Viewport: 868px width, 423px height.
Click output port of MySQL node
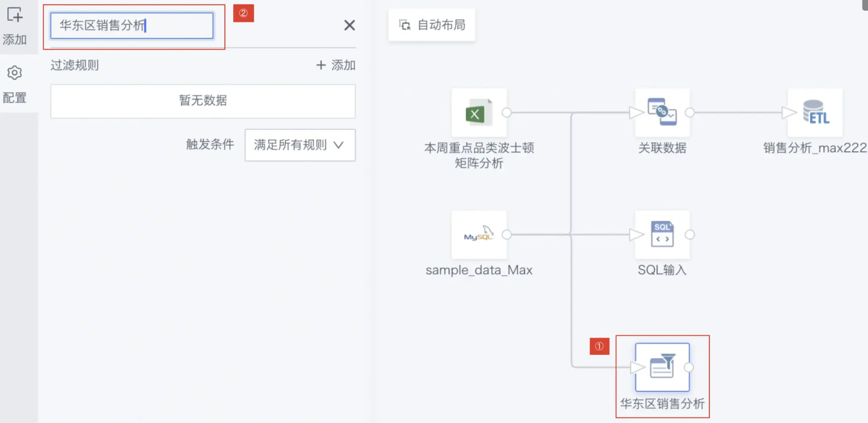[507, 235]
